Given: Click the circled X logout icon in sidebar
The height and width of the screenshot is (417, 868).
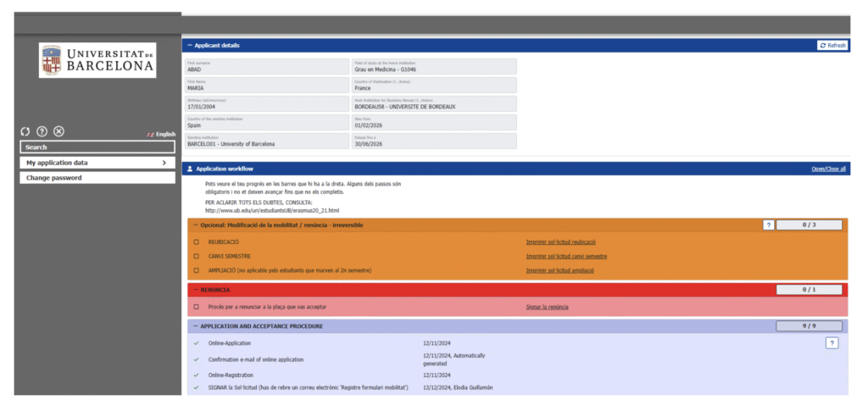Looking at the screenshot, I should [x=58, y=131].
